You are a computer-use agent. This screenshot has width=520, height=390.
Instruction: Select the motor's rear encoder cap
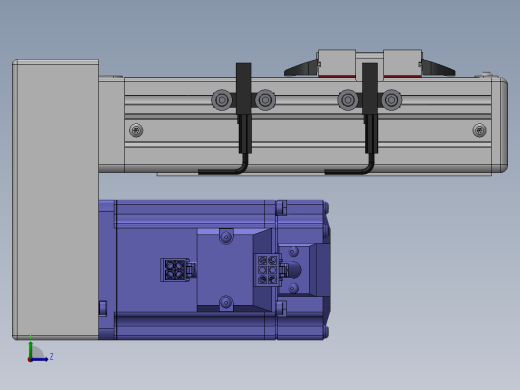tap(304, 270)
